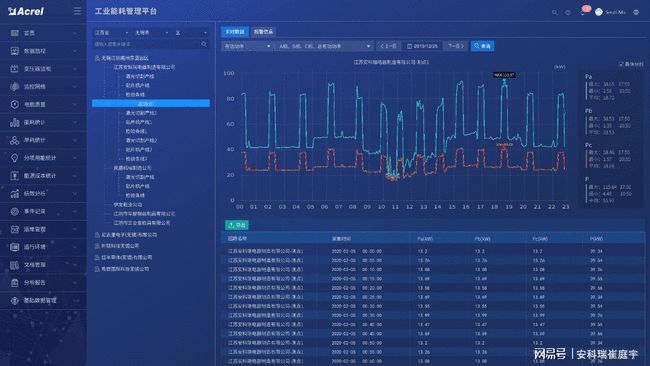Click the search icon in the tree filter box
This screenshot has width=650, height=366.
tap(204, 44)
